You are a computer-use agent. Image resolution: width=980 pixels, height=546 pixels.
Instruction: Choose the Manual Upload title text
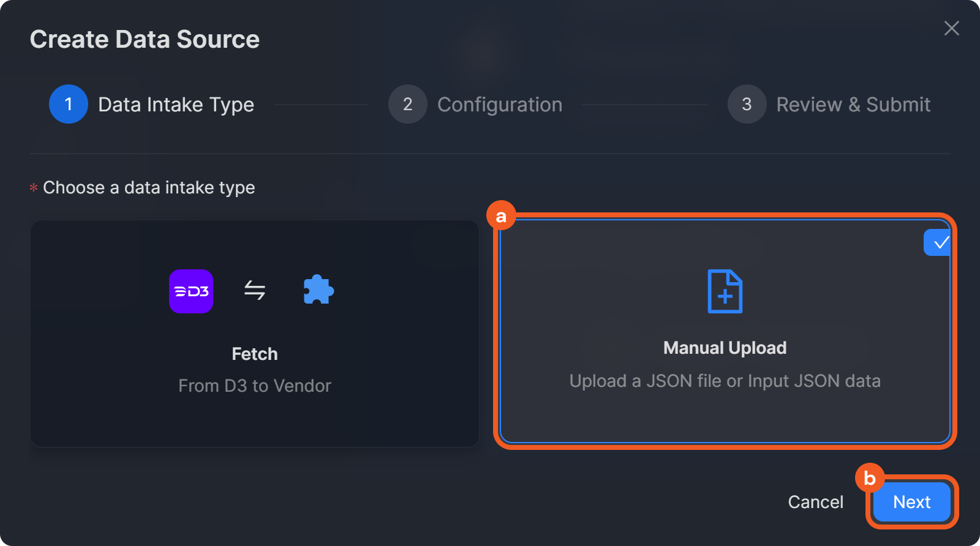725,348
